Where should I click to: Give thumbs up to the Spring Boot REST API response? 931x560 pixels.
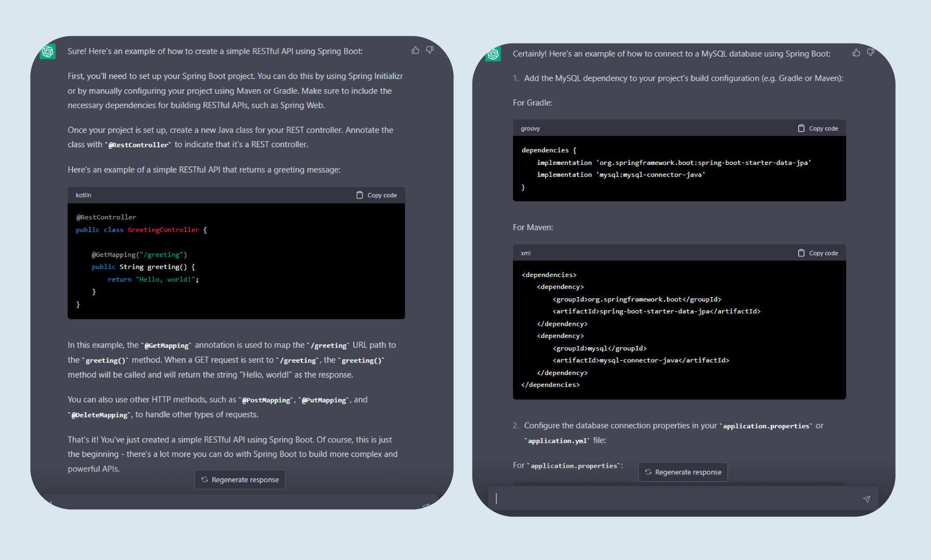pyautogui.click(x=415, y=50)
